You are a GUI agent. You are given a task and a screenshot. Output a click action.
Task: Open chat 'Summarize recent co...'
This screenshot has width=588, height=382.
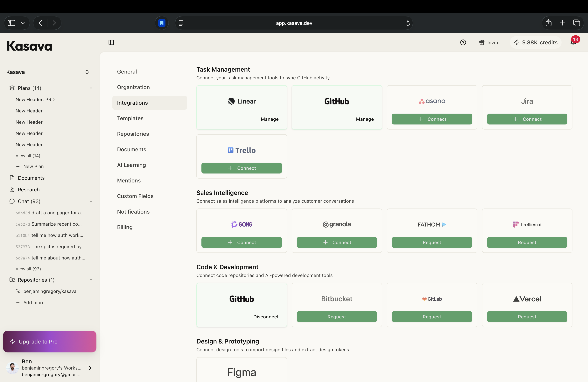49,224
